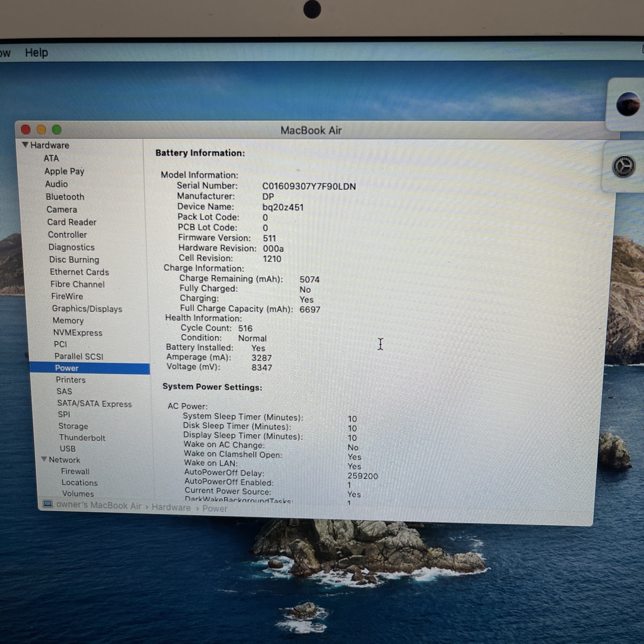Screen dimensions: 644x644
Task: Click the Hardware group label
Action: (50, 145)
